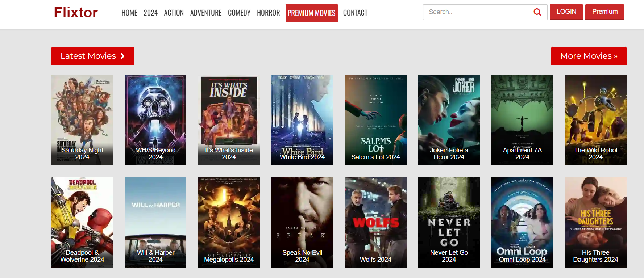The height and width of the screenshot is (278, 644).
Task: Open His Three Daughters 2024 poster
Action: pyautogui.click(x=596, y=223)
